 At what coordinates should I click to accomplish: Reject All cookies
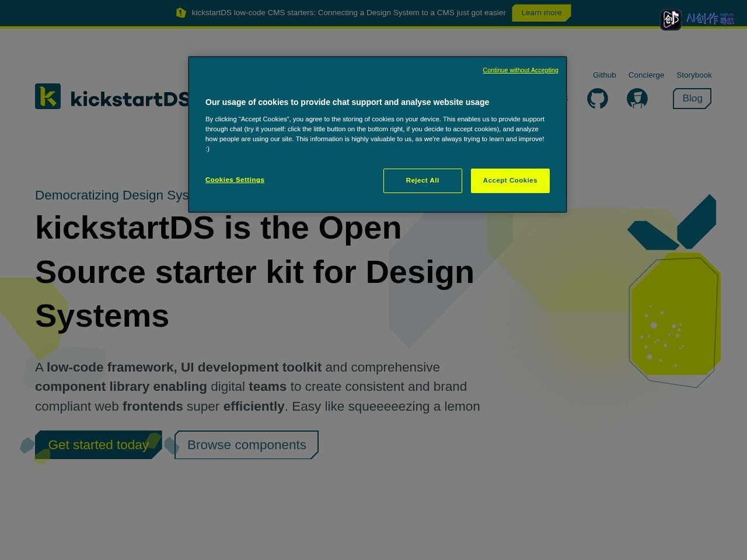tap(423, 181)
